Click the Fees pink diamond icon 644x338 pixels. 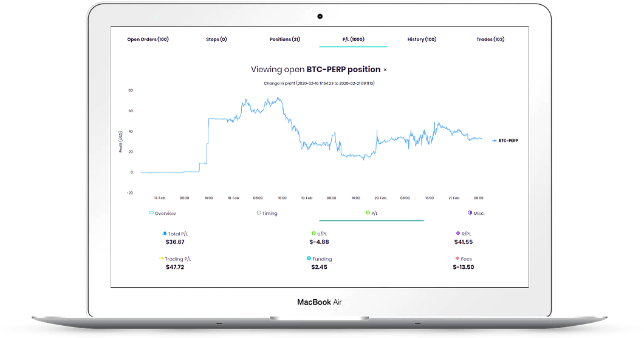coord(456,259)
